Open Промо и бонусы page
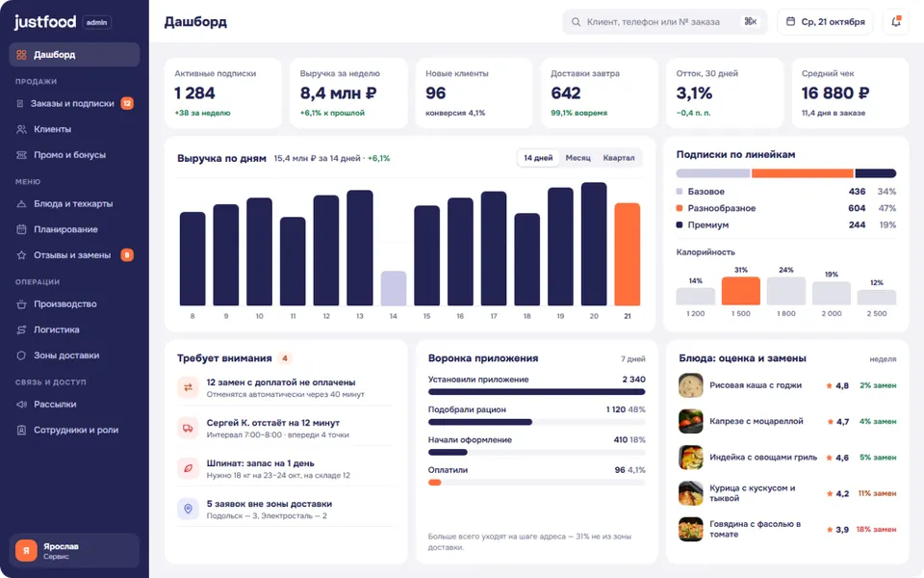Screen dimensions: 924x578 74,155
